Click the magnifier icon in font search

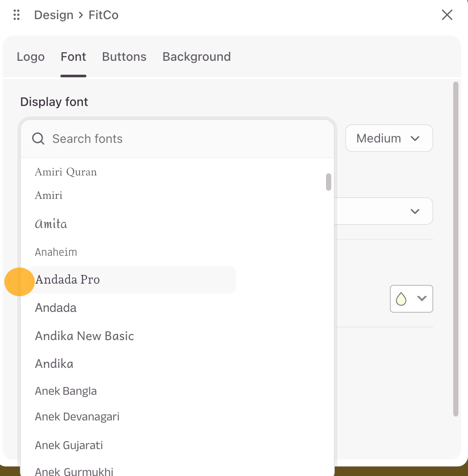coord(38,139)
